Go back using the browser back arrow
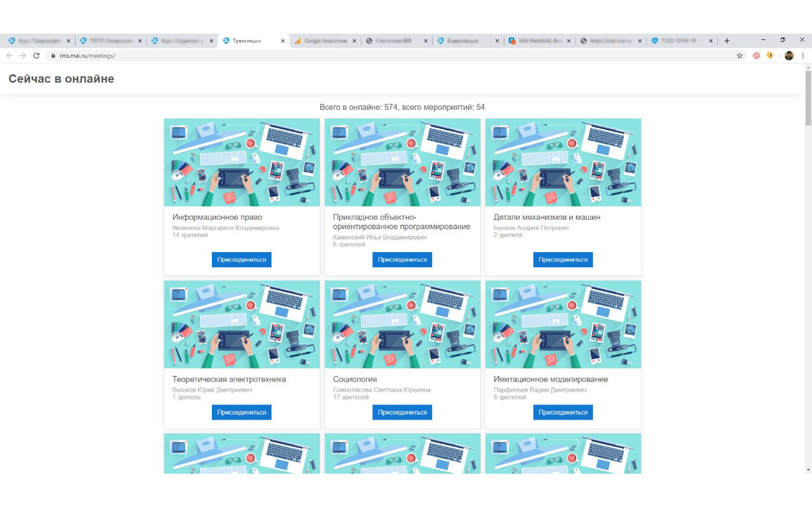The height and width of the screenshot is (508, 812). tap(9, 56)
